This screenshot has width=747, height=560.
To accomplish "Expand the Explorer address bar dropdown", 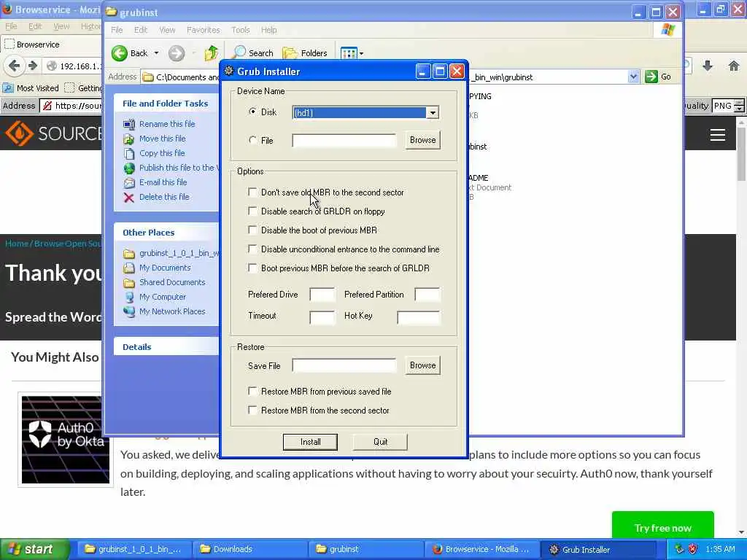I will tap(633, 77).
